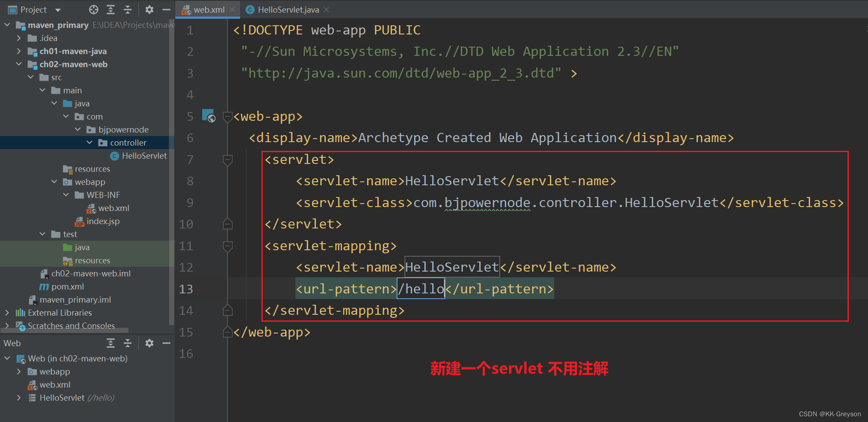Click the web facet gutter icon on line 5
Image resolution: width=868 pixels, height=422 pixels.
[x=209, y=116]
